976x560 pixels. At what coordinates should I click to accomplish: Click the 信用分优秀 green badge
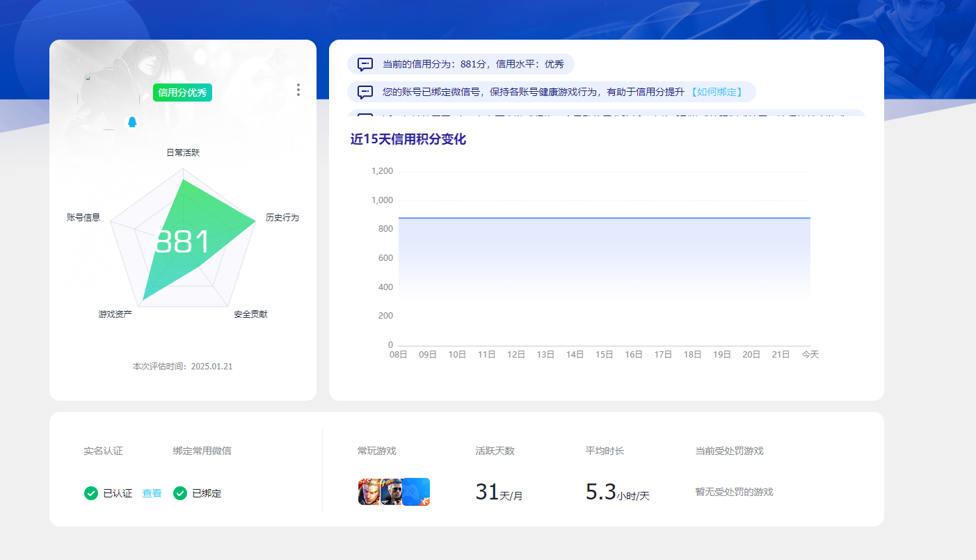(x=182, y=93)
